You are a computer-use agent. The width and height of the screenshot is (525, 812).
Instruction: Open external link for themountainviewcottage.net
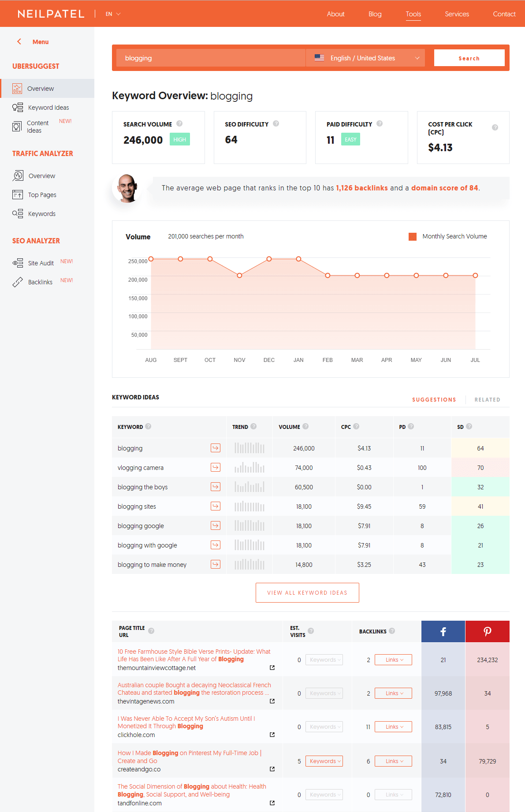point(272,668)
